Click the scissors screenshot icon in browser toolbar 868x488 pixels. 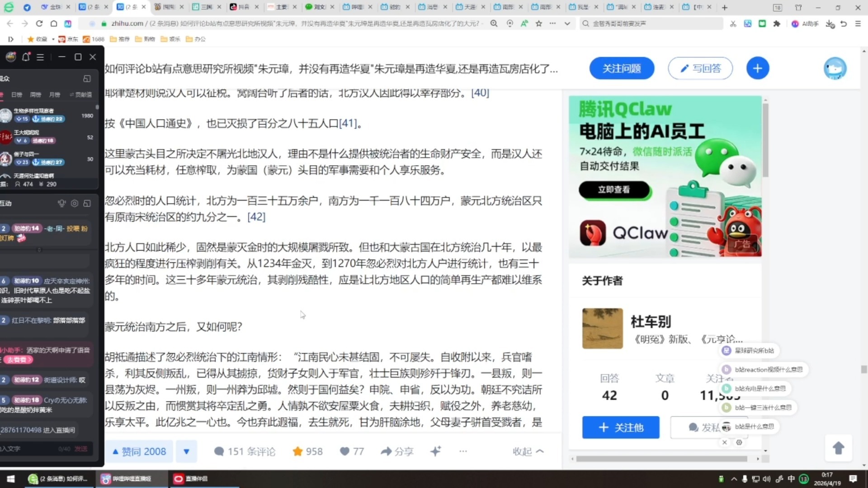click(x=733, y=24)
